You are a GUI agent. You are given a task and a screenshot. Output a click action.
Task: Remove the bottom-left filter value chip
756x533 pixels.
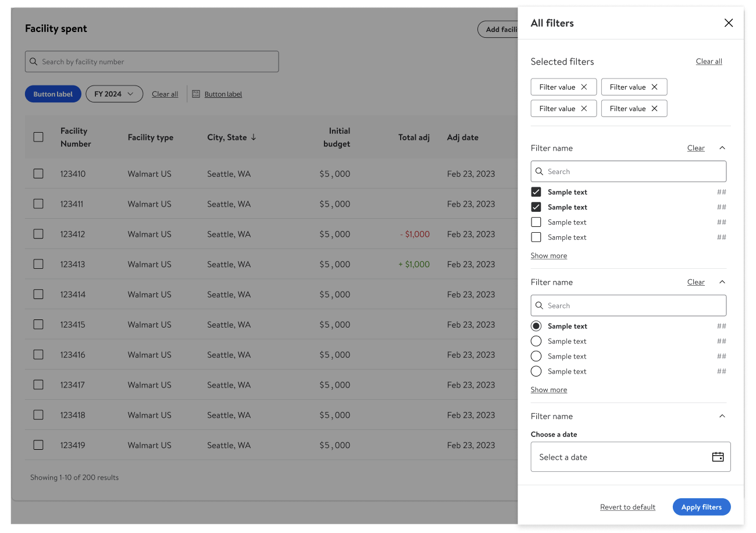584,109
